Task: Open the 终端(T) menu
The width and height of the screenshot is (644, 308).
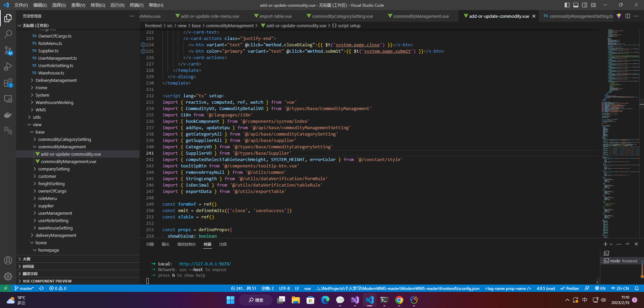Action: pyautogui.click(x=137, y=5)
